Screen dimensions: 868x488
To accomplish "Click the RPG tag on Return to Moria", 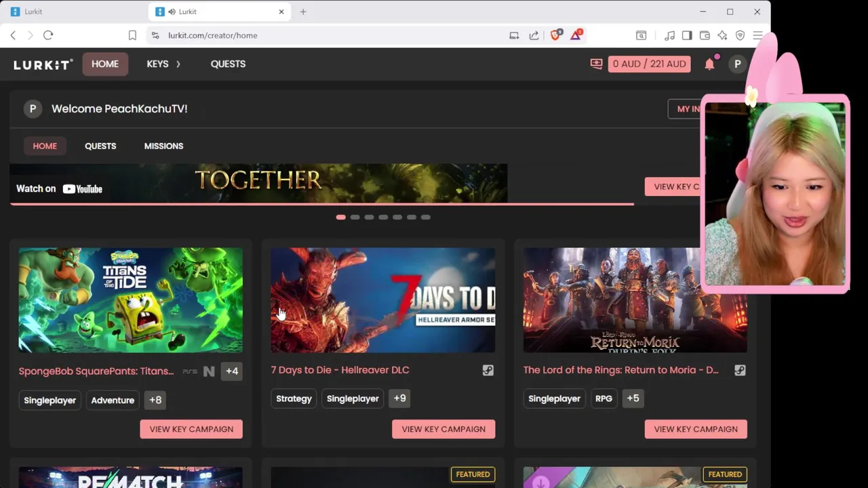I will point(604,399).
